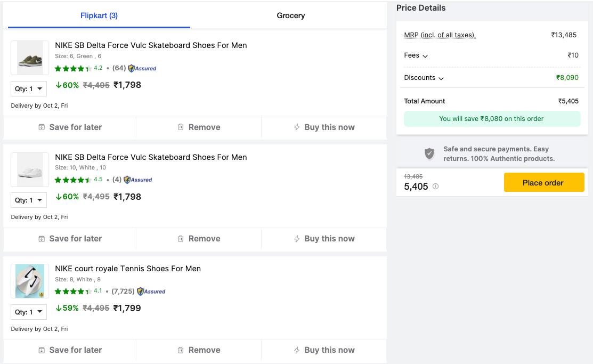The image size is (593, 364).
Task: Buy the white size 10 shoes now
Action: (x=324, y=239)
